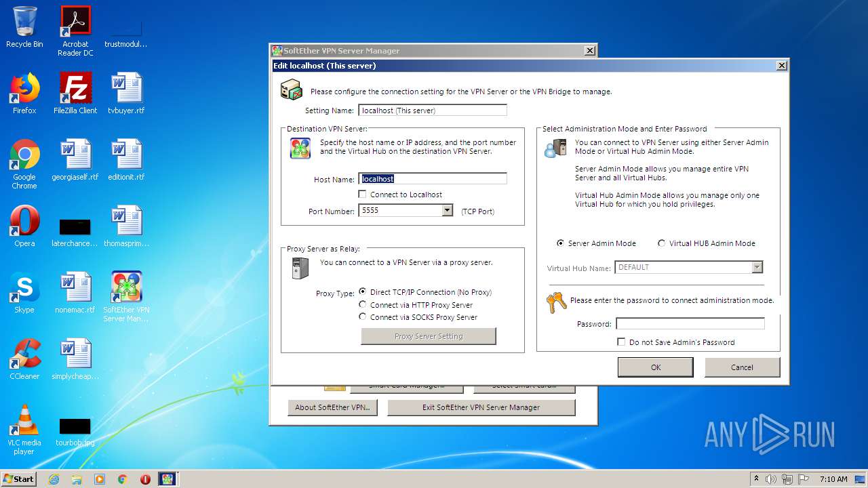Viewport: 868px width, 488px height.
Task: Open Acrobat Reader DC shortcut
Action: (x=75, y=31)
